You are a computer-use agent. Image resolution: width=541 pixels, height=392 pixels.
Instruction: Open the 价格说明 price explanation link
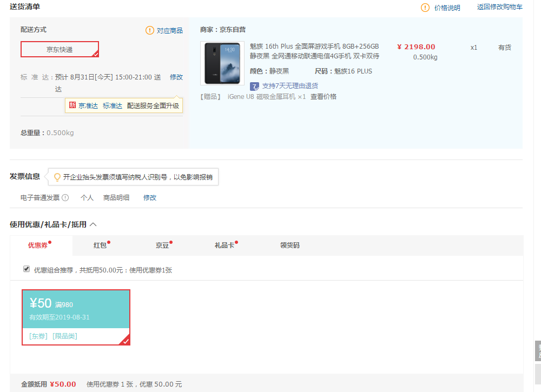[447, 8]
